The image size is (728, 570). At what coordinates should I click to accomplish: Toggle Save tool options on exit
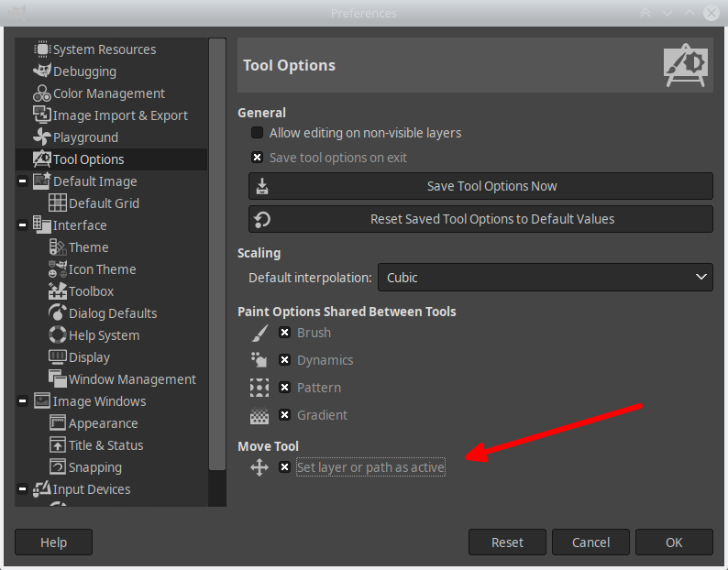pyautogui.click(x=257, y=158)
